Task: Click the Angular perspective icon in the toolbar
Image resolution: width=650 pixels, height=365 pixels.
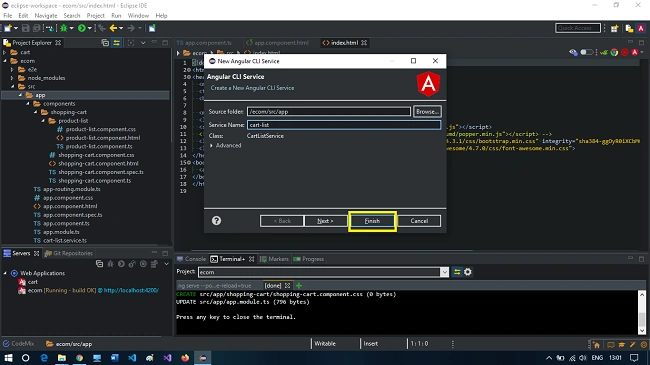Action: coord(641,28)
